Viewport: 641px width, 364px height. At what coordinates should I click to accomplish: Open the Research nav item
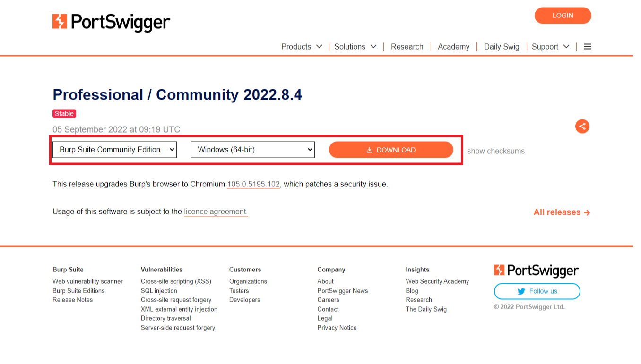[x=407, y=47]
